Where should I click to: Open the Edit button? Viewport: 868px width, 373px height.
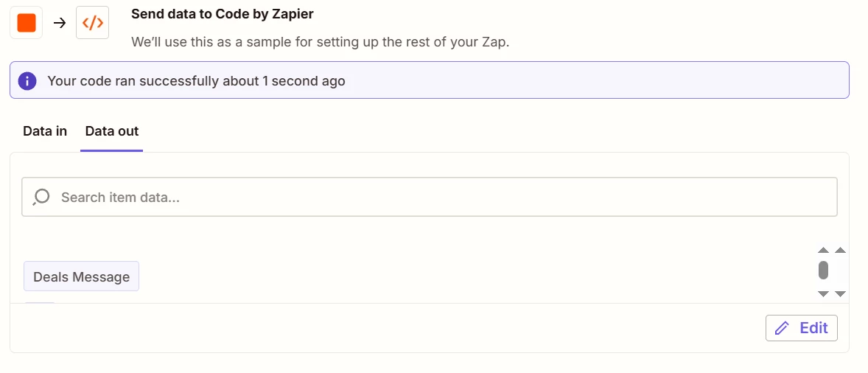click(x=801, y=328)
